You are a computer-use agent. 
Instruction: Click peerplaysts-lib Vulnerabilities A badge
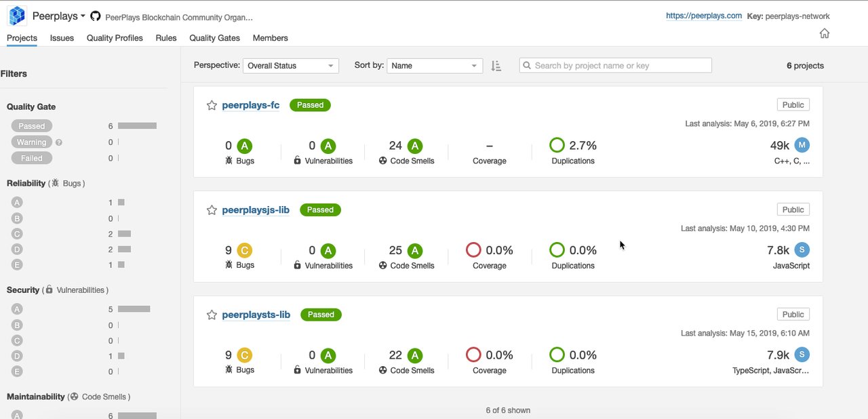pos(328,355)
